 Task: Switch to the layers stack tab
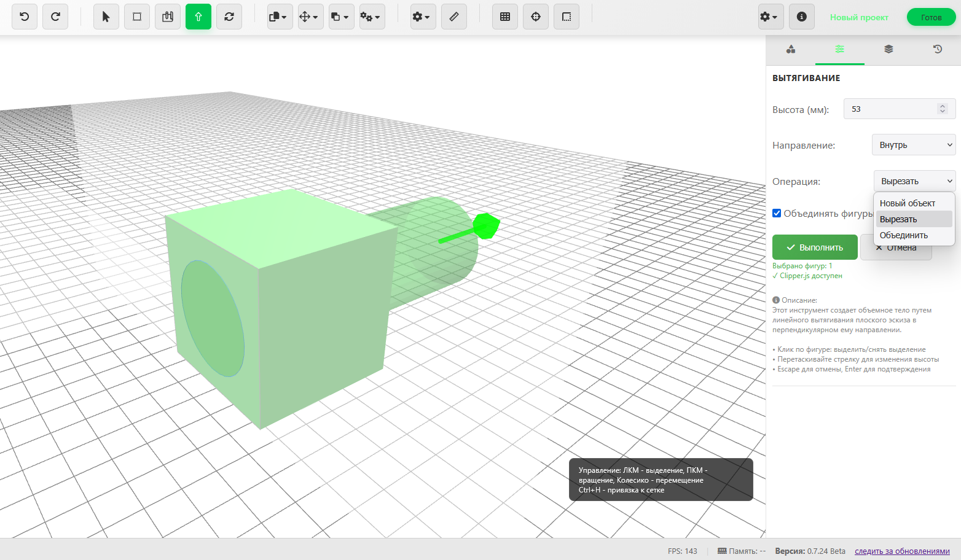click(x=888, y=49)
